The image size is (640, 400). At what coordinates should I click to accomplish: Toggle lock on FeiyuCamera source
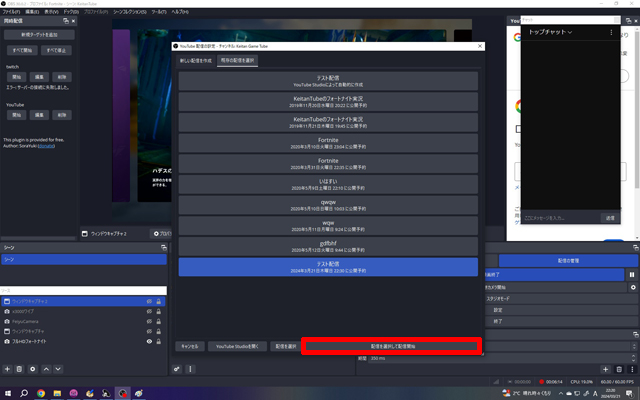(x=159, y=321)
